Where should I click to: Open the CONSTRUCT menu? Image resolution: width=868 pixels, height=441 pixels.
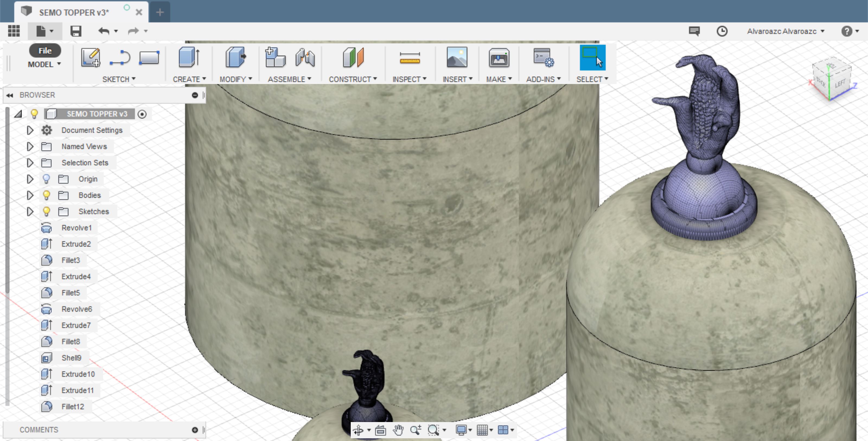pos(352,79)
